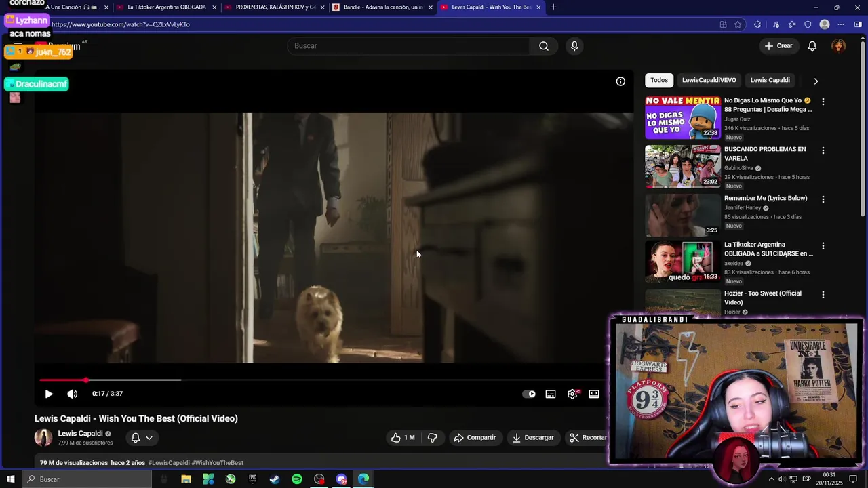
Task: Expand the subscription notification chevron
Action: click(149, 438)
